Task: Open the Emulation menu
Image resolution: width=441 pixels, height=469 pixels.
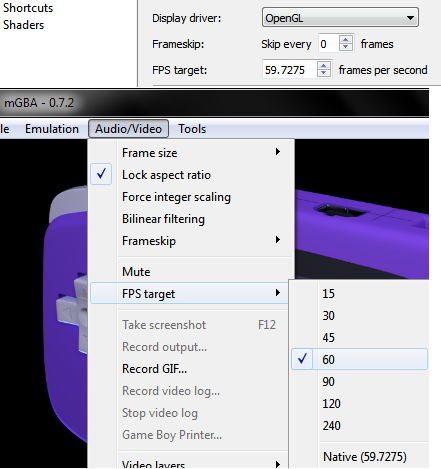Action: (x=52, y=129)
